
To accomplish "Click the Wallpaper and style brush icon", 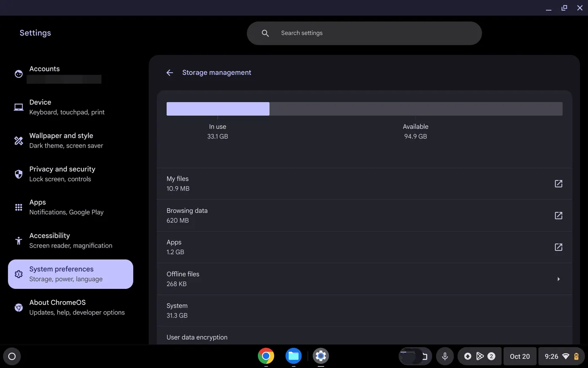I will tap(18, 140).
